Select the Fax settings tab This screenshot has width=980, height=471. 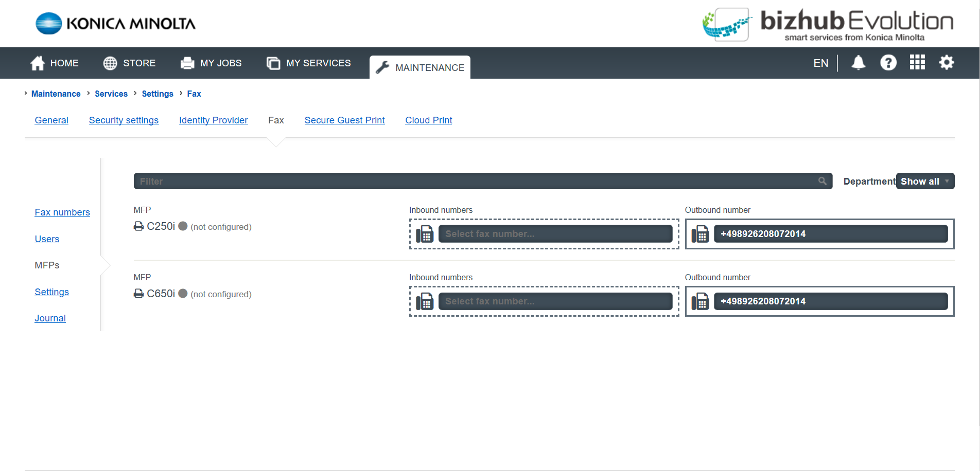276,120
